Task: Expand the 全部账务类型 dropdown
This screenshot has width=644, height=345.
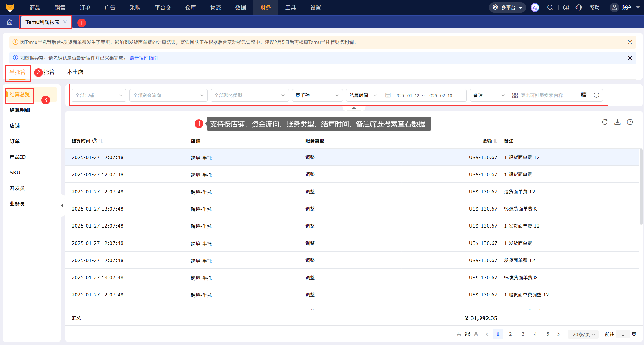Action: point(250,95)
